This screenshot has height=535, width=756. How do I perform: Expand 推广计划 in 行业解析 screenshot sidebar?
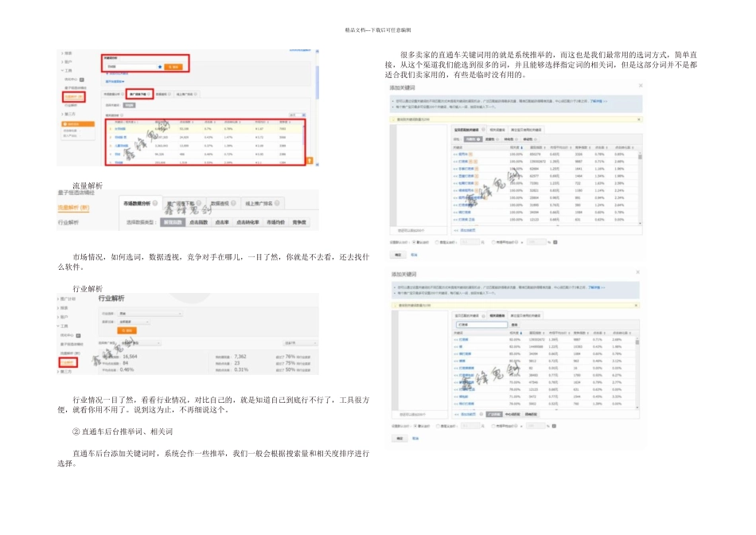67,299
